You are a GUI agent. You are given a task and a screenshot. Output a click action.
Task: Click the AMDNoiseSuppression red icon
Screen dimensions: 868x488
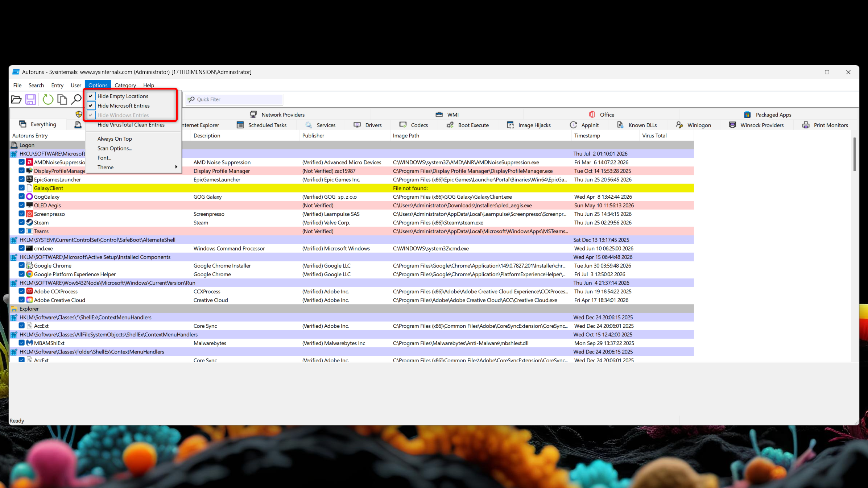pyautogui.click(x=30, y=162)
